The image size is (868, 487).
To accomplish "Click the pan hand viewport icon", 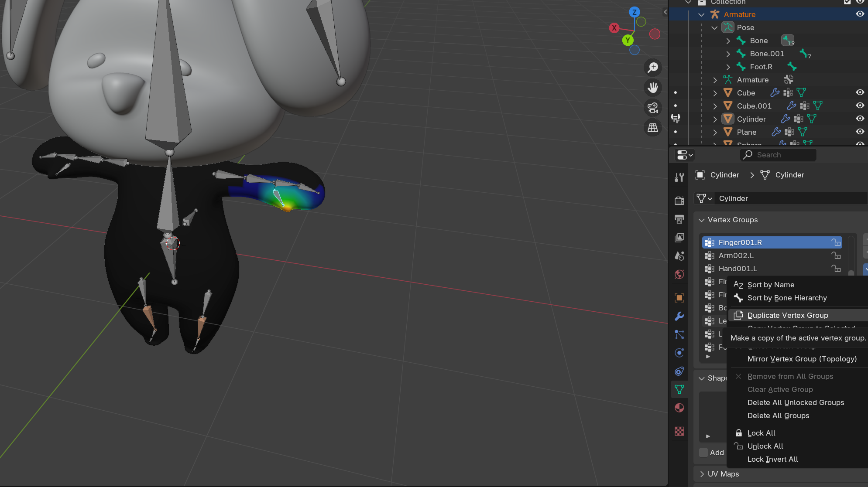I will 653,88.
